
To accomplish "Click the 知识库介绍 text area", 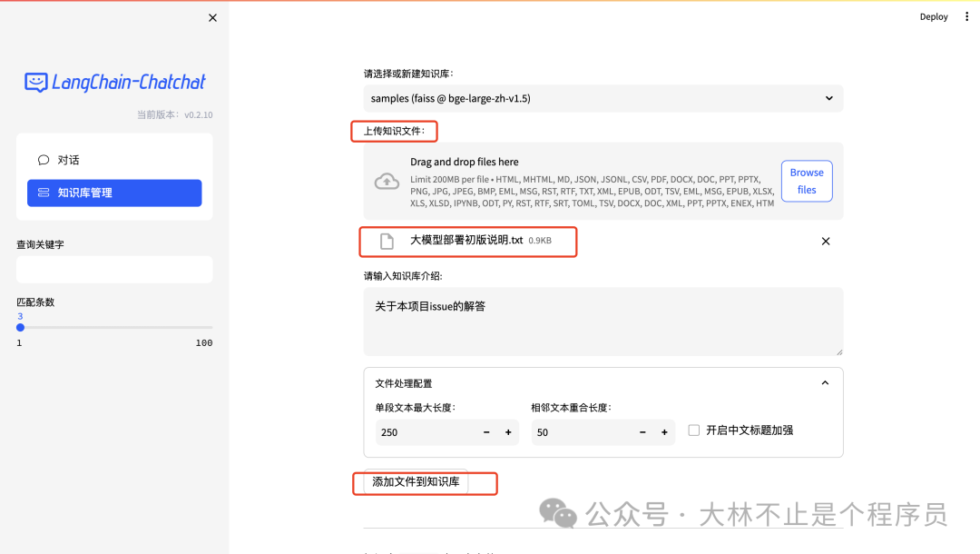I will click(603, 322).
